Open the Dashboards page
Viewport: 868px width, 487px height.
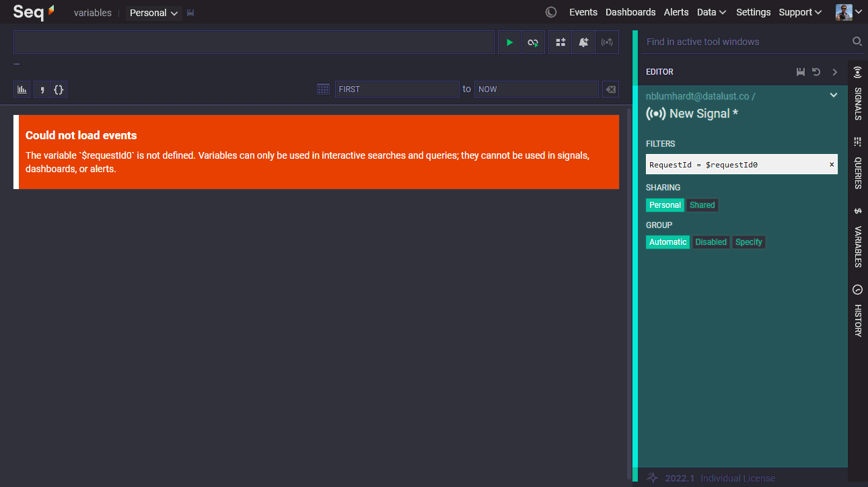tap(630, 12)
